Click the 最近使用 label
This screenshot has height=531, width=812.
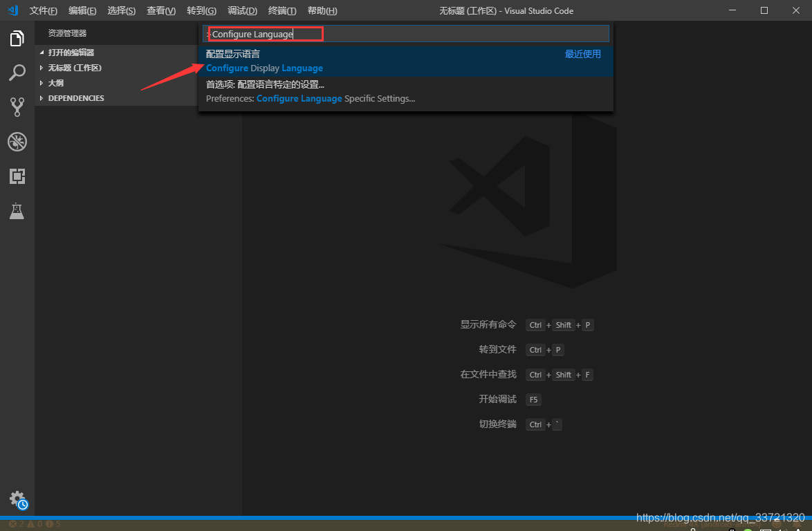582,54
